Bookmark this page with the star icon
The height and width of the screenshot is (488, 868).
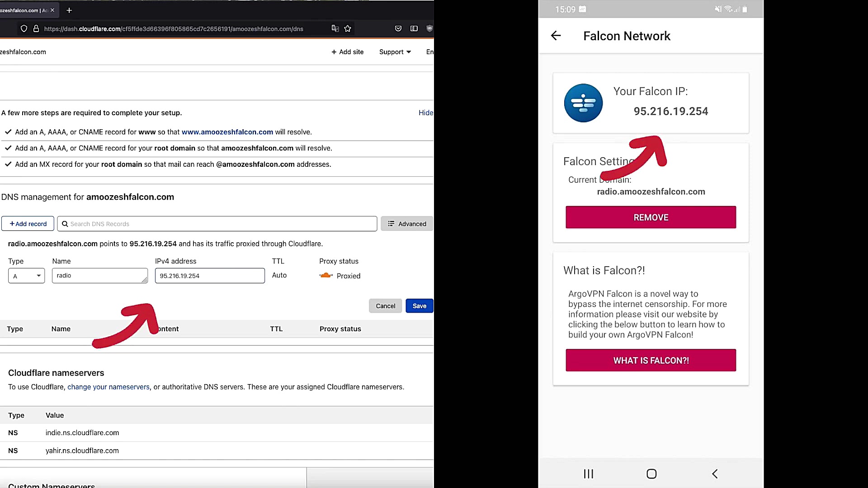coord(348,28)
